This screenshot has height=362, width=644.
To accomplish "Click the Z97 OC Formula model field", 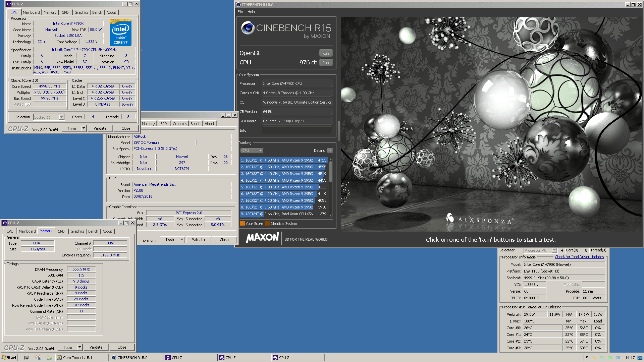I will (164, 142).
